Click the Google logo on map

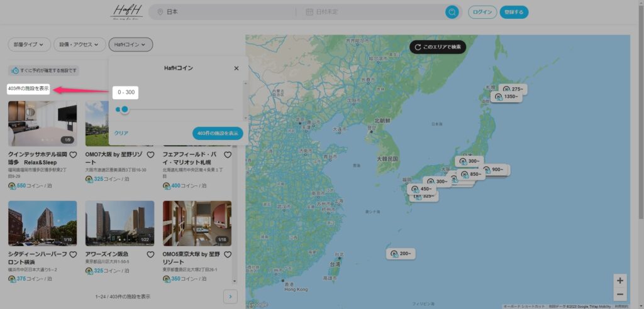pos(258,305)
